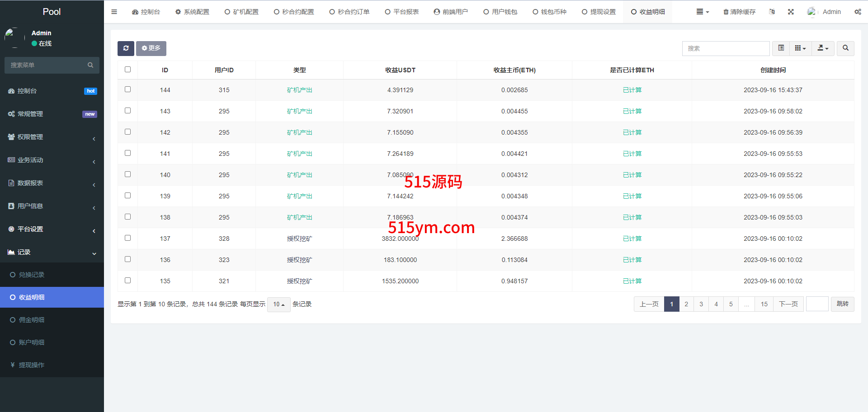The height and width of the screenshot is (412, 868).
Task: Click the fullscreen expand icon in header
Action: (791, 12)
